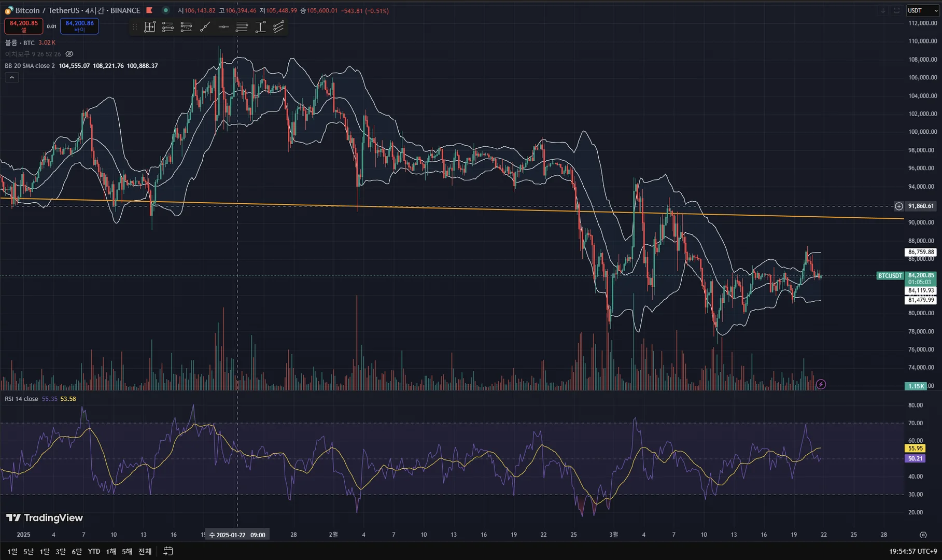
Task: Click the 84,119.93 price label
Action: point(921,290)
